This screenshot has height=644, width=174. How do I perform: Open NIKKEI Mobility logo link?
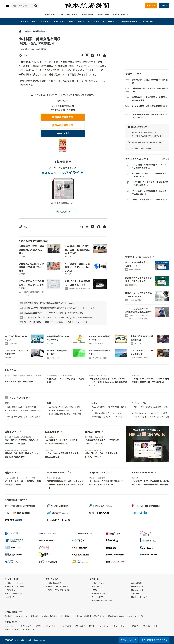57,506
